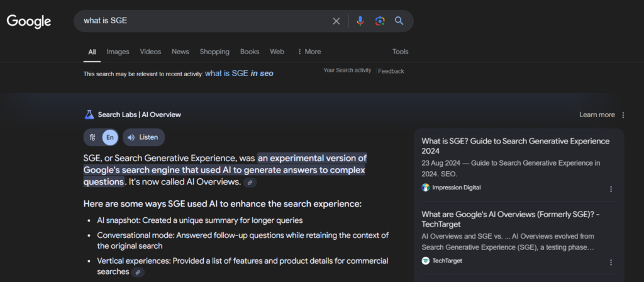Click the 'Here are some ways SGE used AI' heading
The width and height of the screenshot is (644, 282).
tap(222, 204)
